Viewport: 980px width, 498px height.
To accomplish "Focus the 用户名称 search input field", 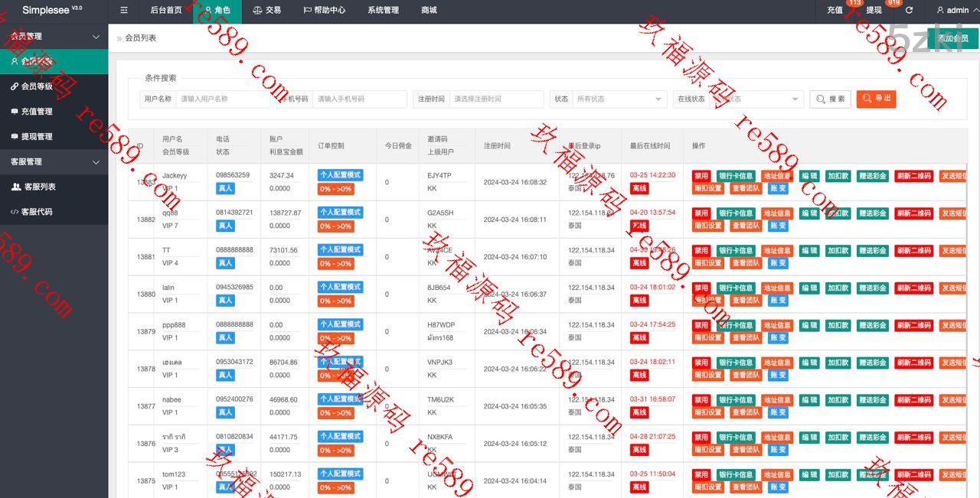I will point(222,99).
